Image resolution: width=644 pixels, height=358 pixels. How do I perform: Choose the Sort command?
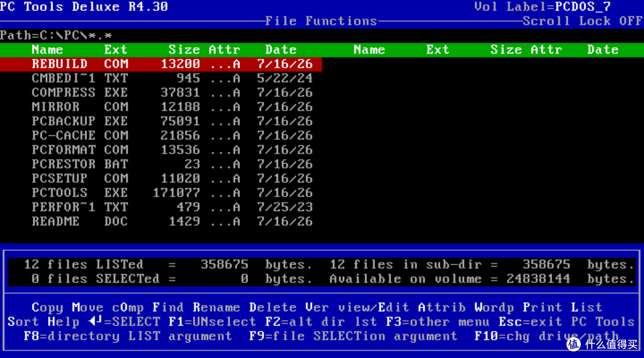[23, 322]
